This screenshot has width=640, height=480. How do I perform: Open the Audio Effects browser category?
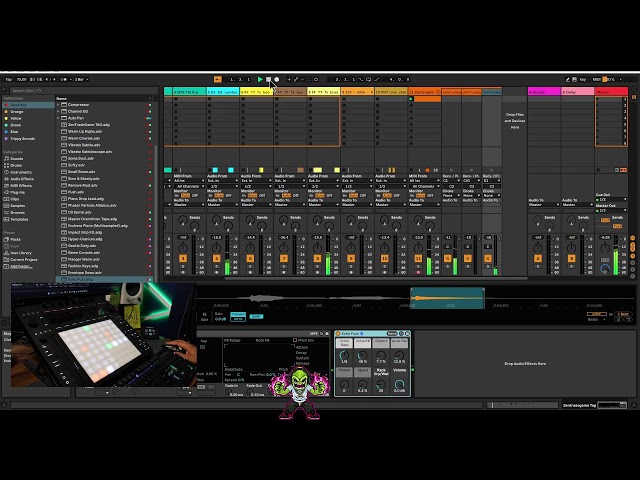click(22, 179)
